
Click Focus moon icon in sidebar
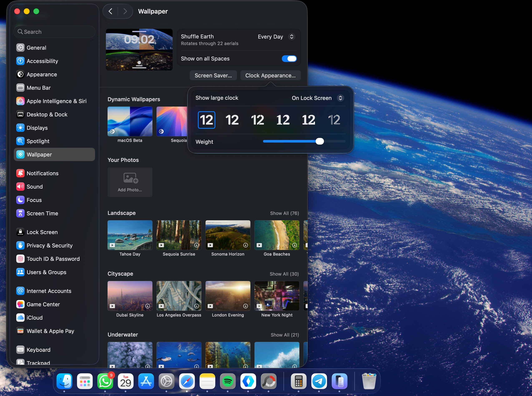pos(20,200)
